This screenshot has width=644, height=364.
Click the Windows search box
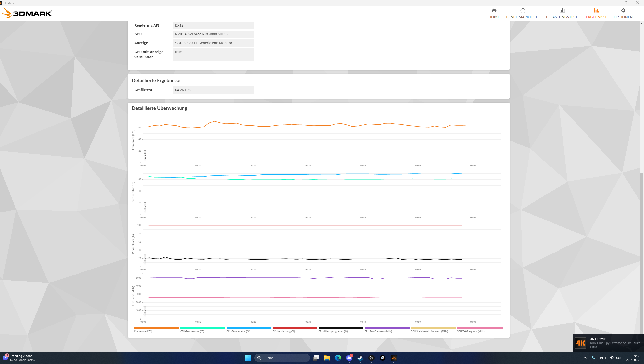282,358
